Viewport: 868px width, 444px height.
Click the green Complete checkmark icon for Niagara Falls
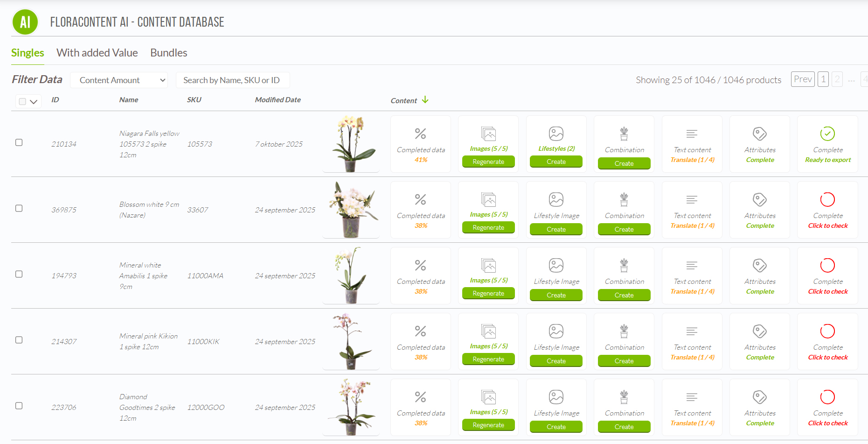(827, 134)
